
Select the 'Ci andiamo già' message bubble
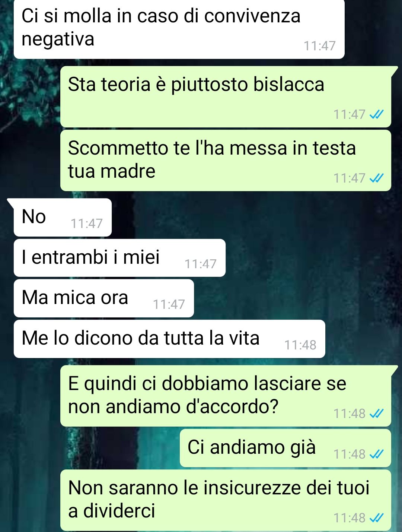point(285,448)
